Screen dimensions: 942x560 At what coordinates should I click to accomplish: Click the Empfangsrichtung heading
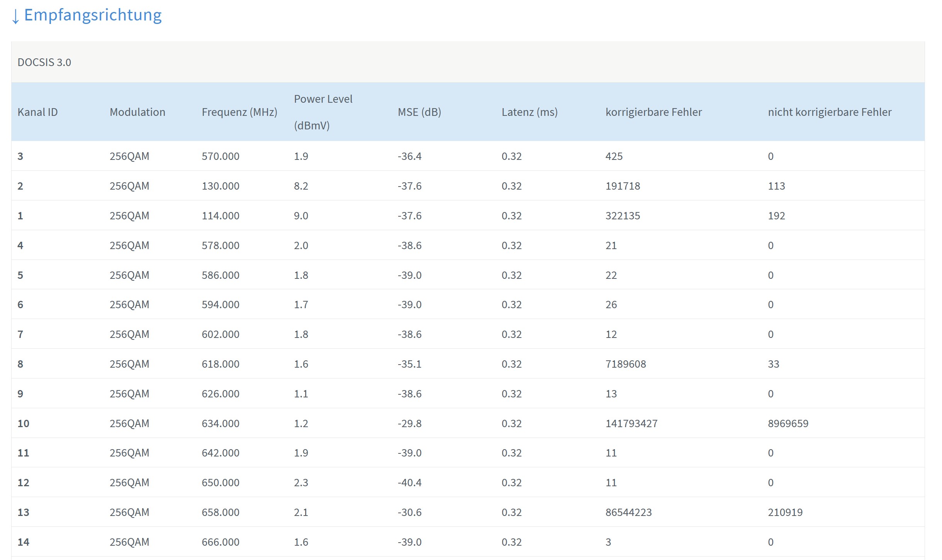coord(93,15)
